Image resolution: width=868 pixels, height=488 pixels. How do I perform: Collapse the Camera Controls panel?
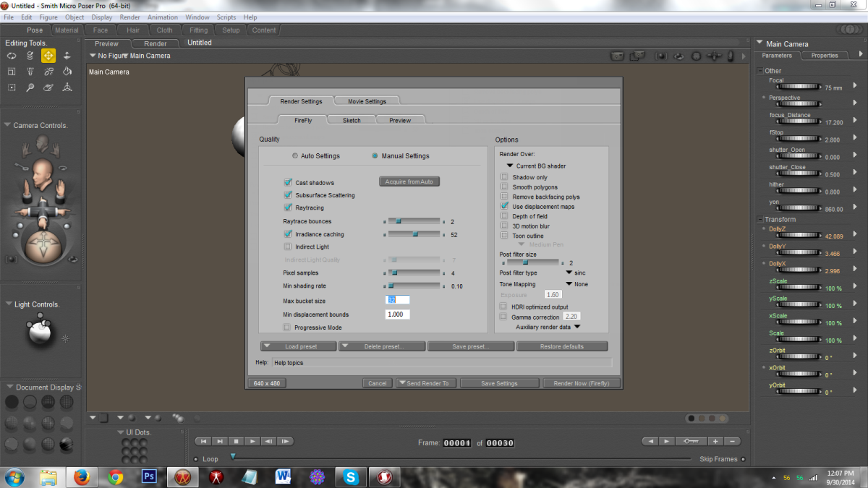8,125
